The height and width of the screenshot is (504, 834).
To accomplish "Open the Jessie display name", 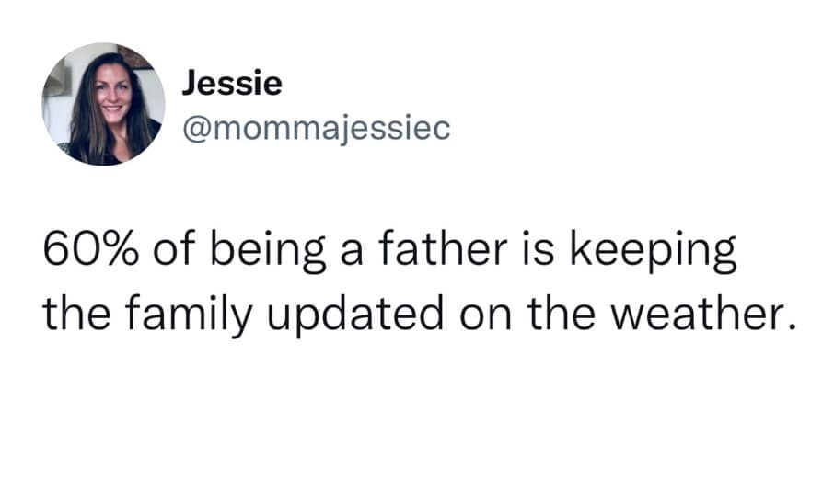I will pyautogui.click(x=231, y=84).
